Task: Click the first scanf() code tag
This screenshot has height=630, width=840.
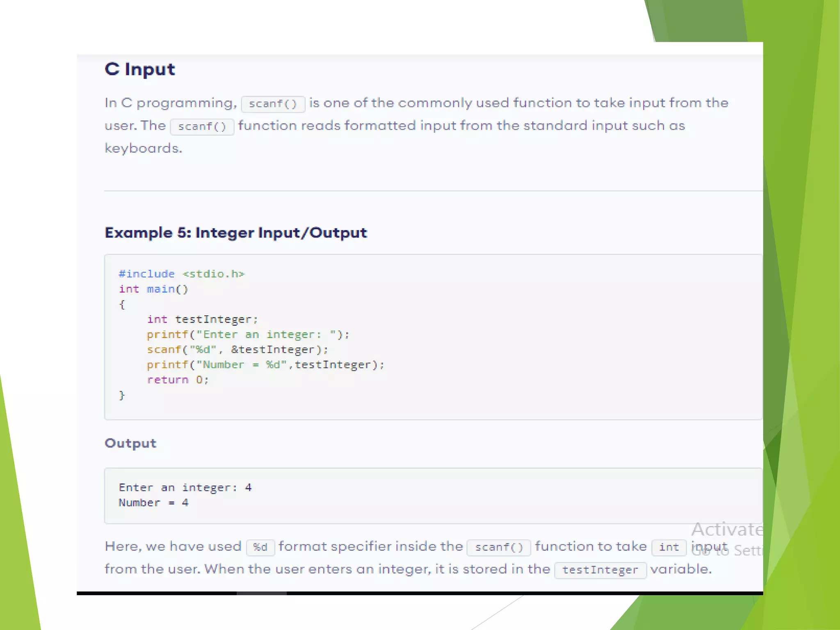Action: click(273, 104)
